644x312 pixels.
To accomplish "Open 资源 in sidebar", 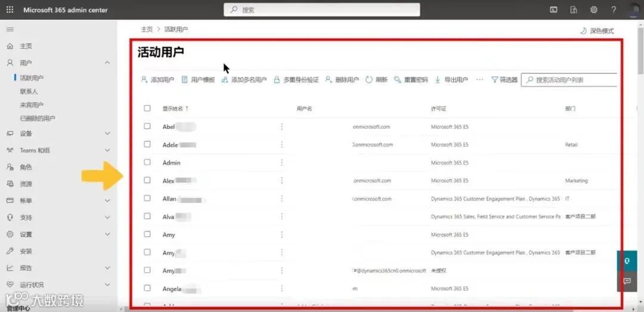I will point(26,184).
